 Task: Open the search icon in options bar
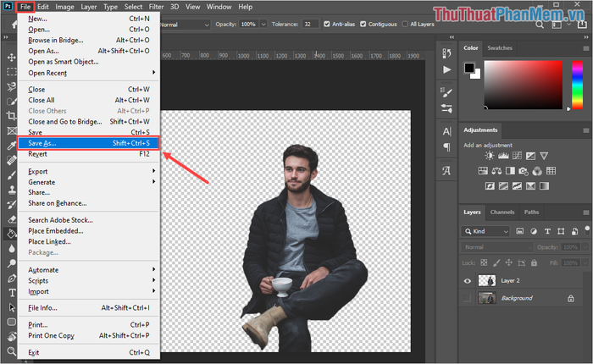pyautogui.click(x=540, y=25)
